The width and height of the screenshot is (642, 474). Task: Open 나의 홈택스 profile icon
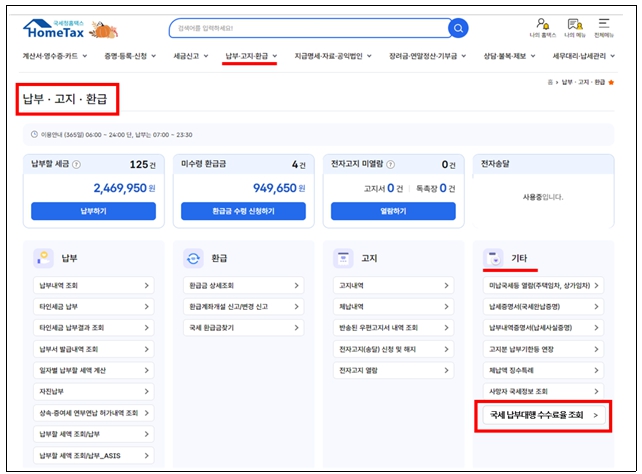(x=542, y=25)
